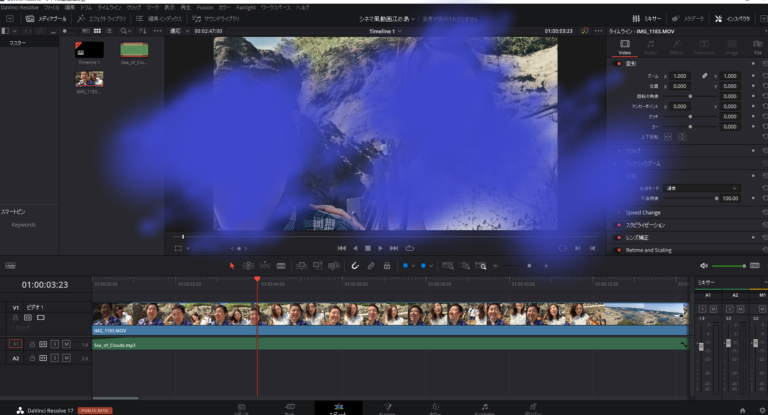Open the Fusion menu in menu bar

click(x=204, y=6)
